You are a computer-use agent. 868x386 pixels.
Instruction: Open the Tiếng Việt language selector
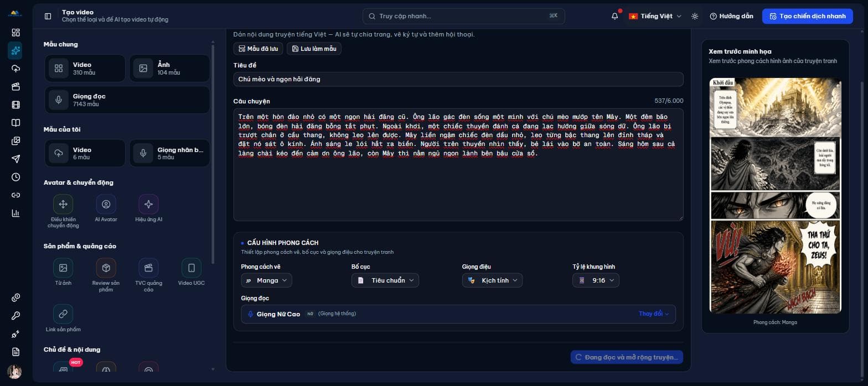[655, 16]
